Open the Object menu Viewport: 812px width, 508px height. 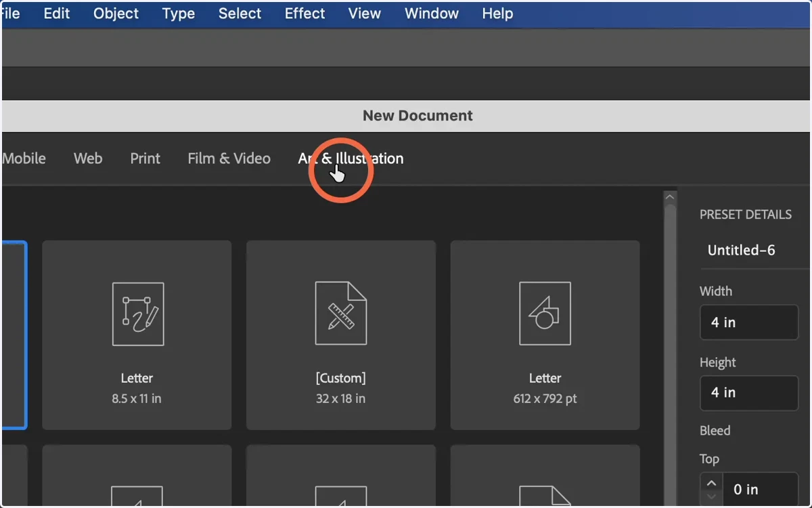point(116,14)
